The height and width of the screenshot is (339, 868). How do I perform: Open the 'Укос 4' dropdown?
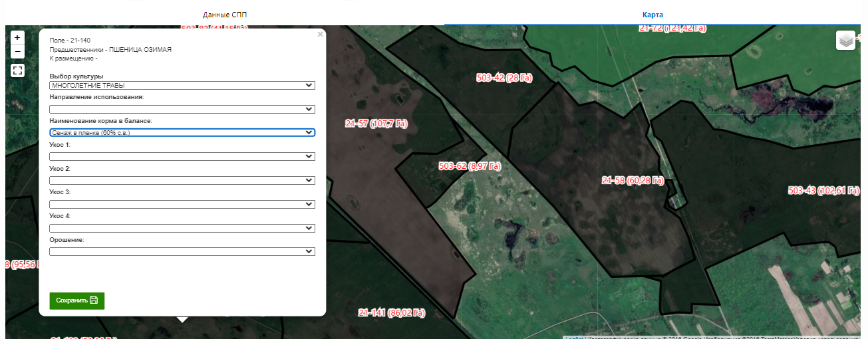pyautogui.click(x=182, y=228)
